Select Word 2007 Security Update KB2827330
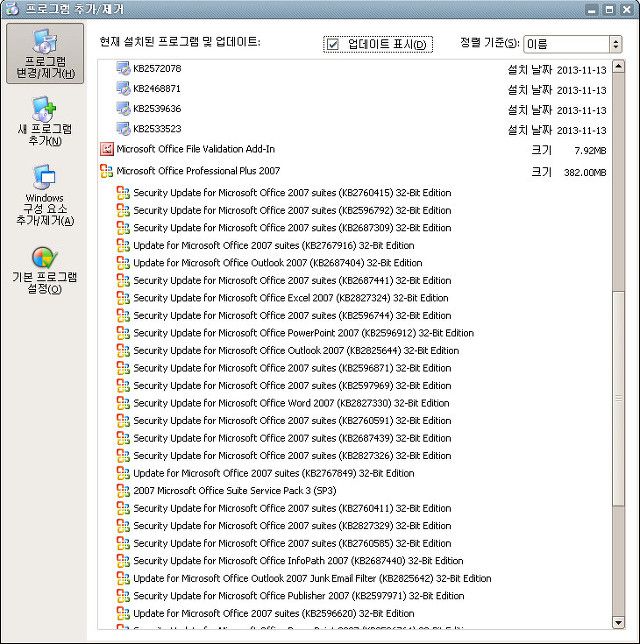This screenshot has height=644, width=640. tap(291, 403)
